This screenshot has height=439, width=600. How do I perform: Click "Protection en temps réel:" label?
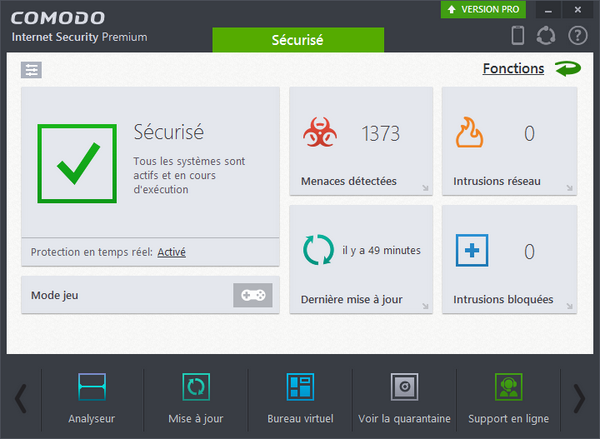(92, 252)
